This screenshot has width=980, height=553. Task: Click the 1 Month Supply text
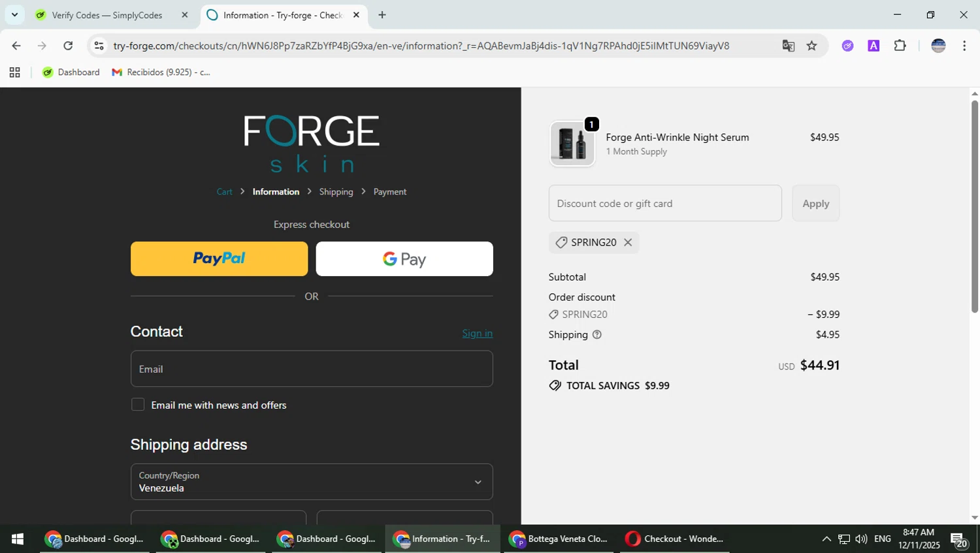(x=636, y=151)
